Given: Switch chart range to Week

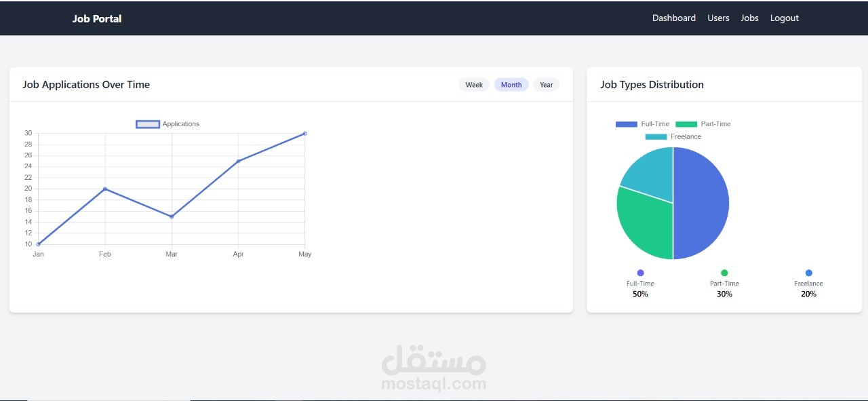Looking at the screenshot, I should pos(474,85).
